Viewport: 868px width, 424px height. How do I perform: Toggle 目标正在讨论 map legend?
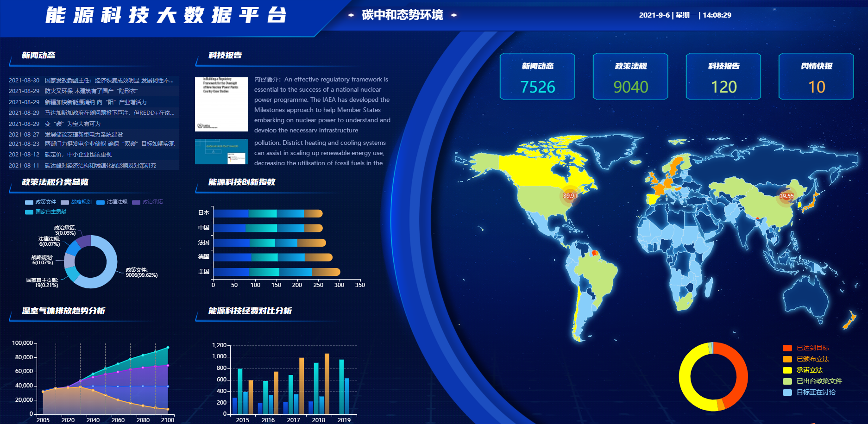click(x=809, y=393)
